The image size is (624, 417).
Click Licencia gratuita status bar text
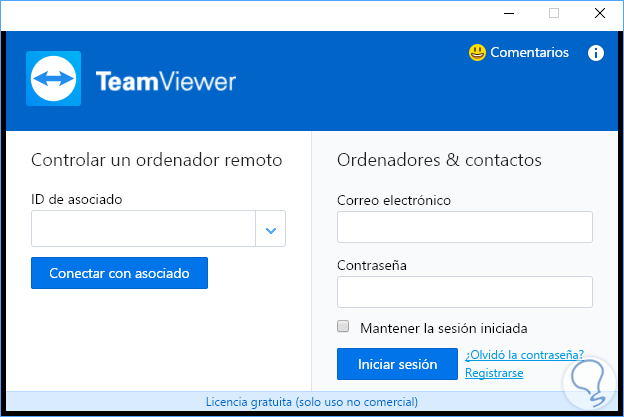click(x=312, y=402)
